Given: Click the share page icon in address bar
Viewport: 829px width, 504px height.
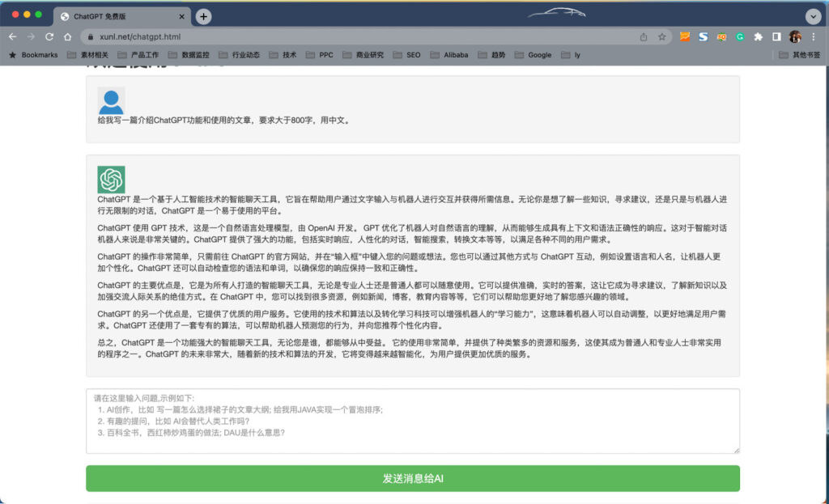Looking at the screenshot, I should [x=644, y=37].
